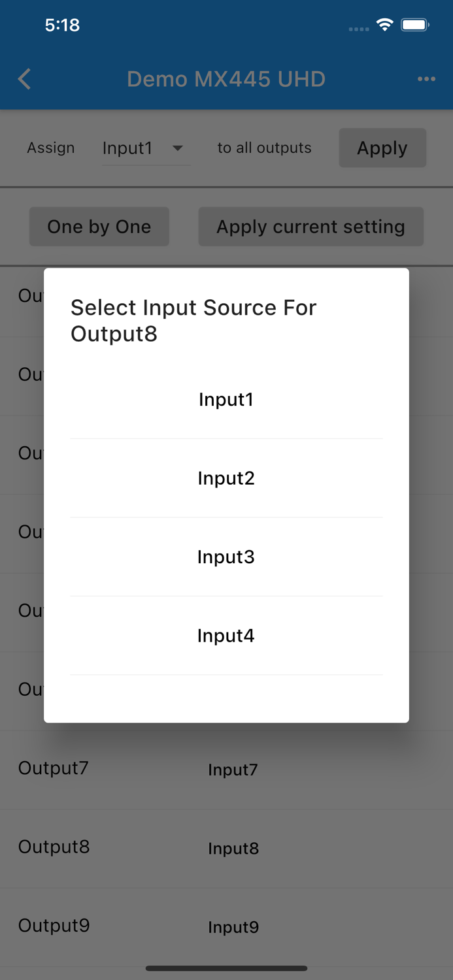Viewport: 453px width, 980px height.
Task: Tap the Output7 row label
Action: 53,768
